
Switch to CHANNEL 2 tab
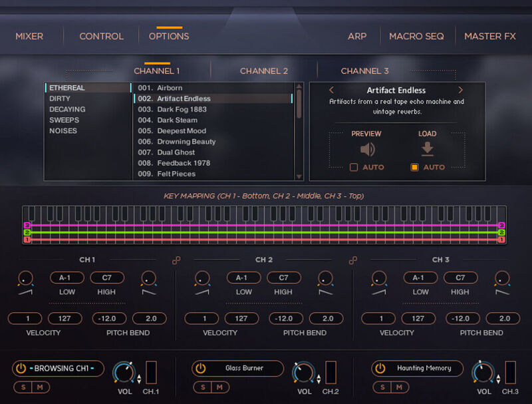pyautogui.click(x=264, y=71)
